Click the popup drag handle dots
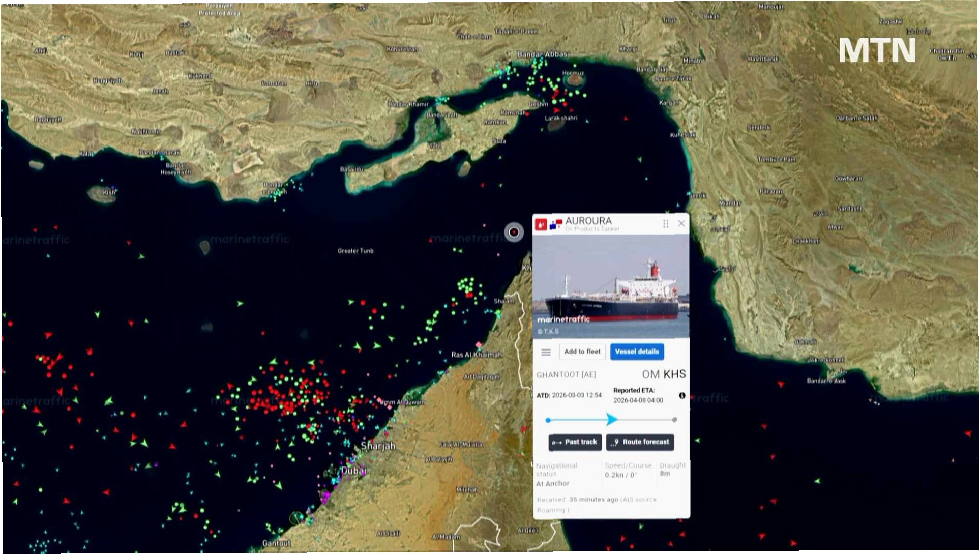 tap(665, 224)
